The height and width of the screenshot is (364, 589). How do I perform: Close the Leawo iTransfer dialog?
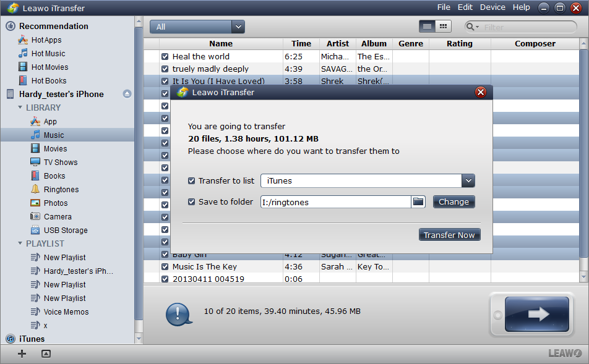coord(481,92)
